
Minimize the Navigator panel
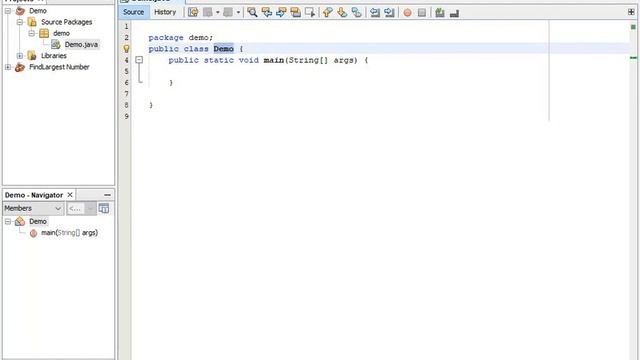[x=107, y=195]
